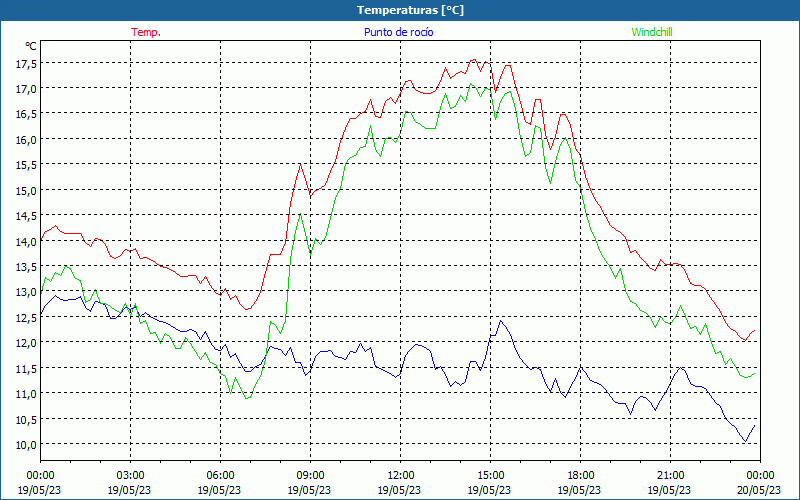Viewport: 800px width, 500px height.
Task: Click the 18:00 time axis label
Action: click(x=580, y=476)
